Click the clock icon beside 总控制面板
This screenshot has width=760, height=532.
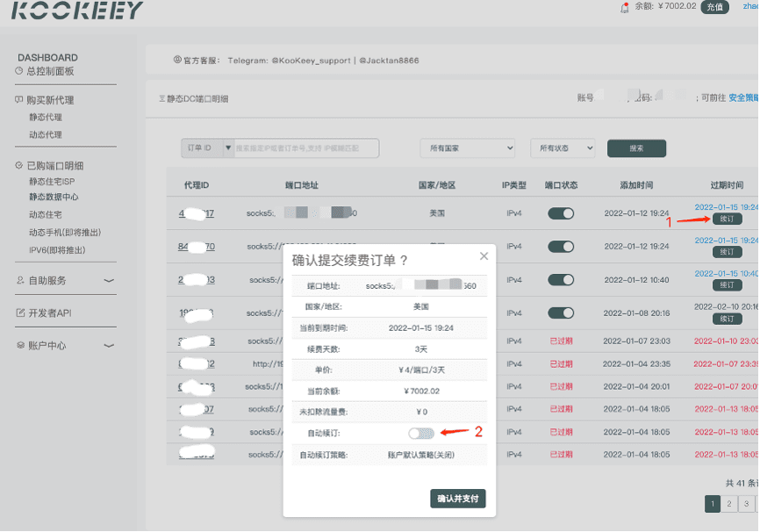coord(19,71)
